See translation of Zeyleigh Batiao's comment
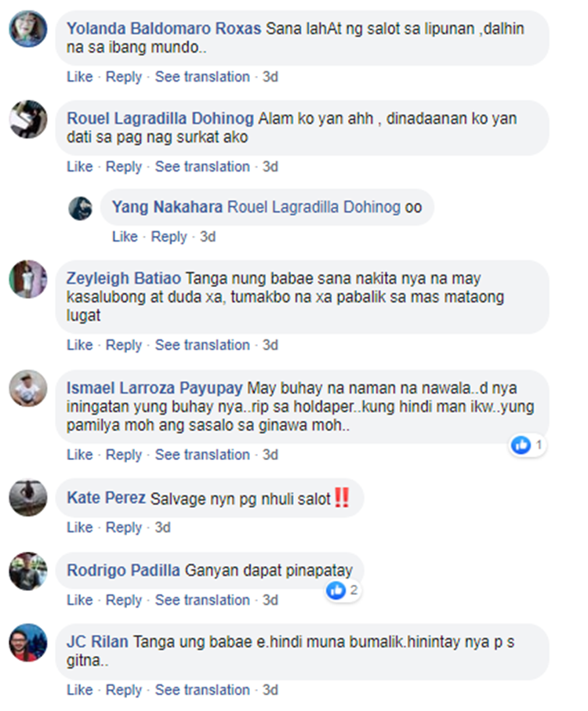This screenshot has width=588, height=711. click(x=202, y=345)
